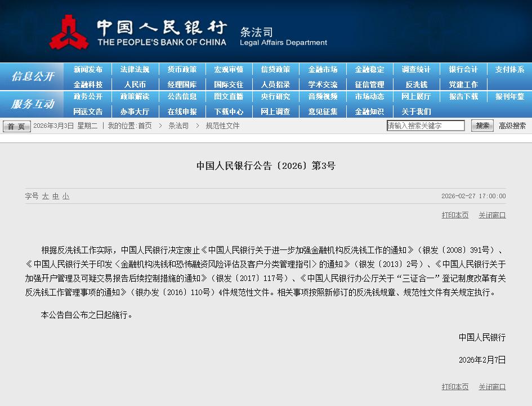Set font size to 中 (medium)
532x406 pixels.
[56, 196]
